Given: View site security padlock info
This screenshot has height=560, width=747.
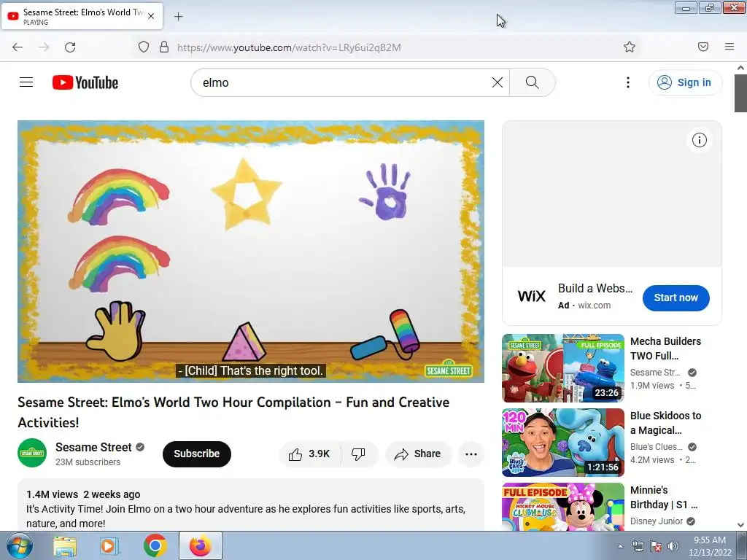Looking at the screenshot, I should pos(164,47).
